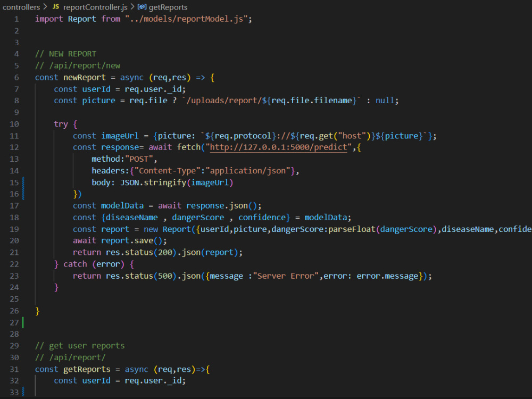Click "JSON.stringify" on line 15
Image resolution: width=532 pixels, height=399 pixels.
[x=153, y=182]
